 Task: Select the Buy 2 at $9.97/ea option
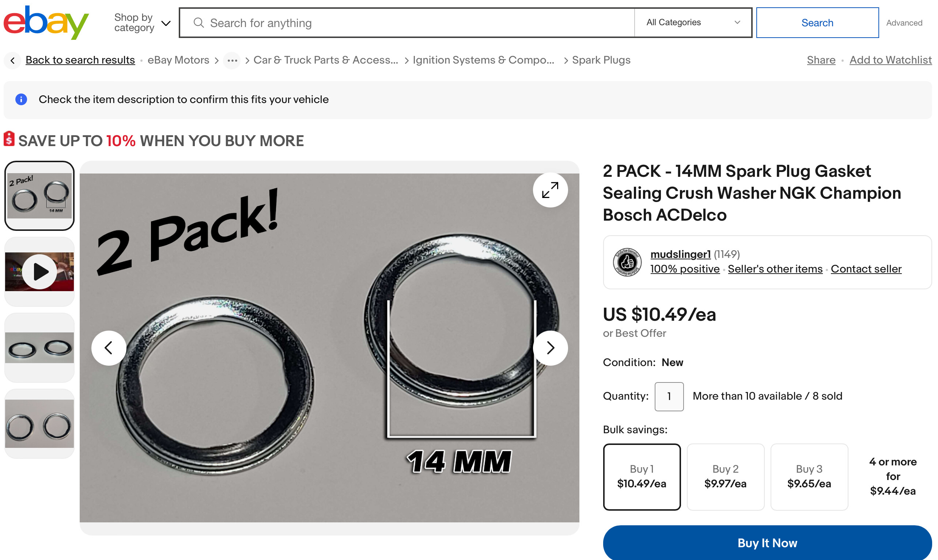(x=725, y=477)
